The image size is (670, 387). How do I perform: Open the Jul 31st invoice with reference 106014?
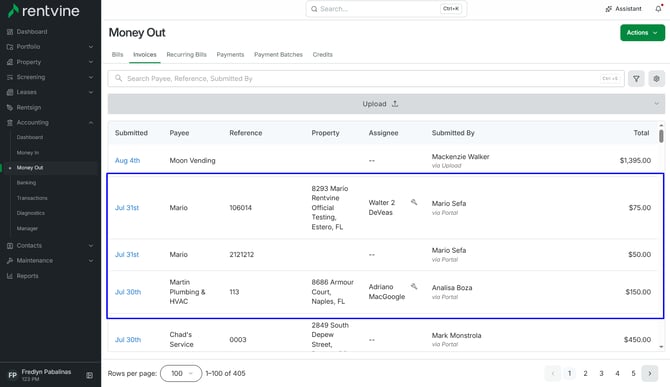(127, 208)
